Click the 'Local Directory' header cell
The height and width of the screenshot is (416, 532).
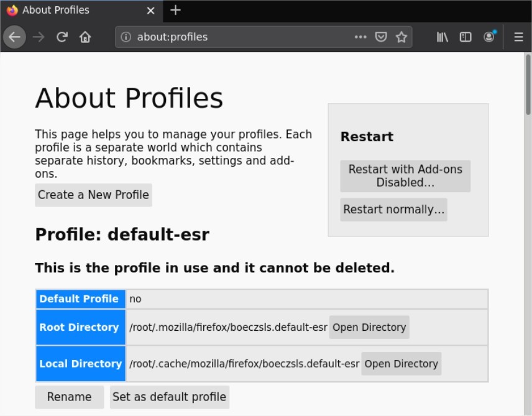(80, 364)
